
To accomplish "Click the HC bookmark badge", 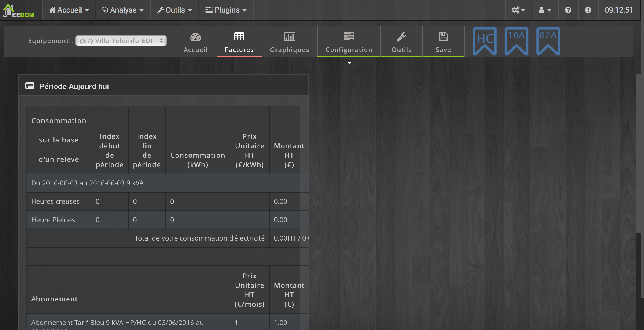I will [484, 41].
